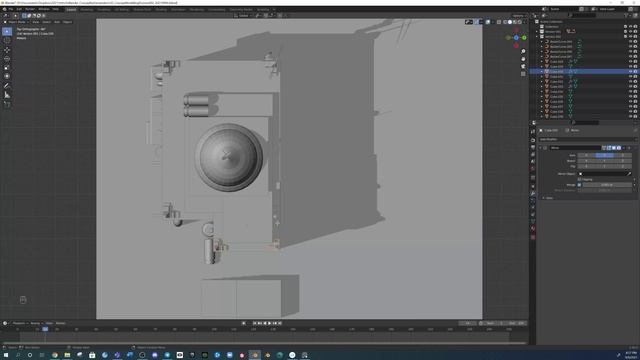This screenshot has height=360, width=640.
Task: Select the Select Box tool in toolbar
Action: click(x=7, y=31)
